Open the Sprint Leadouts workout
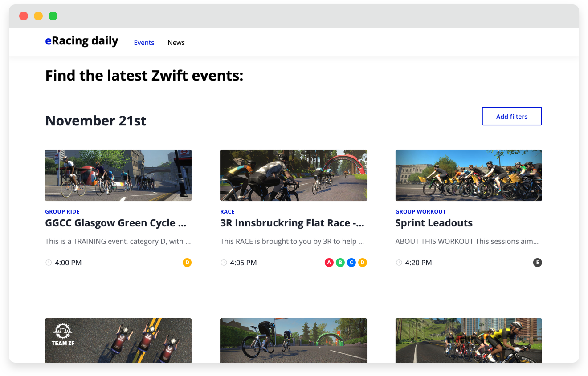Viewport: 588px width, 376px height. coord(433,222)
